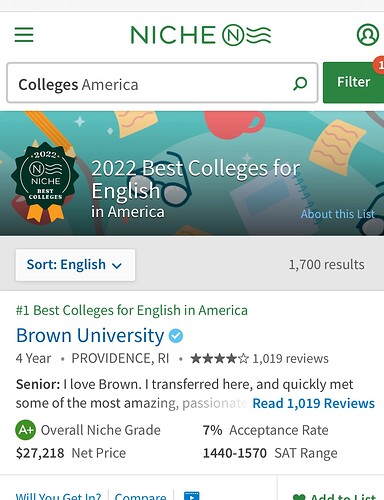
Task: Click the blue video play icon
Action: [192, 496]
